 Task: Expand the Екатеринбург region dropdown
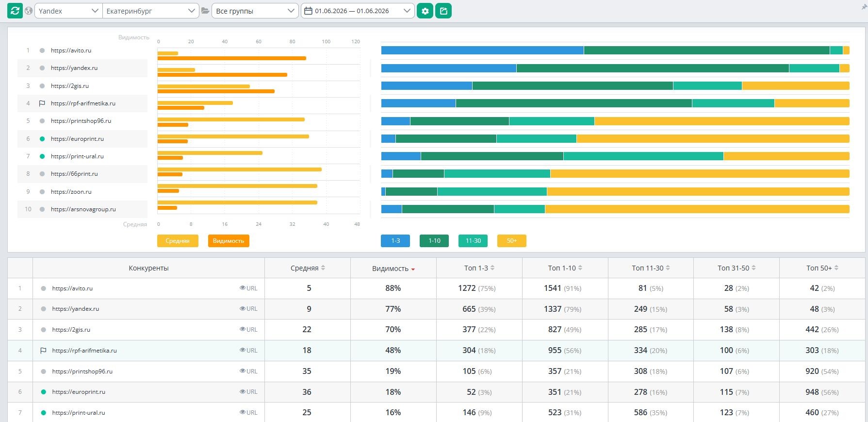151,11
